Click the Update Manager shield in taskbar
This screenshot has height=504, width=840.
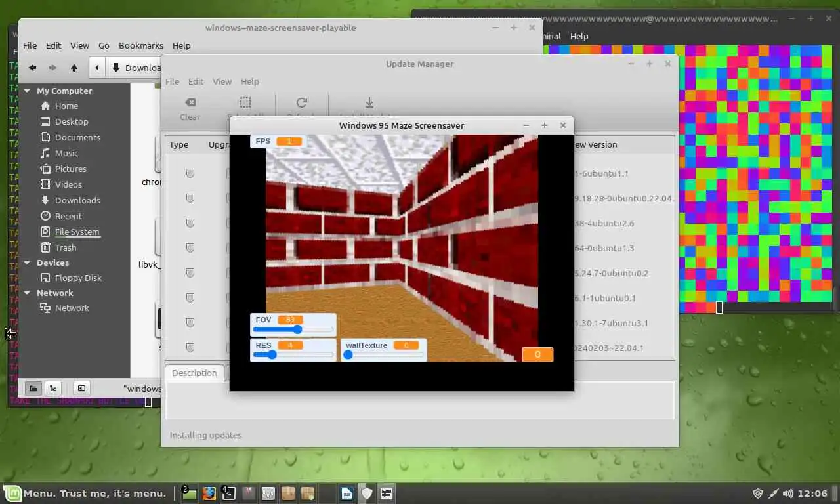click(366, 493)
